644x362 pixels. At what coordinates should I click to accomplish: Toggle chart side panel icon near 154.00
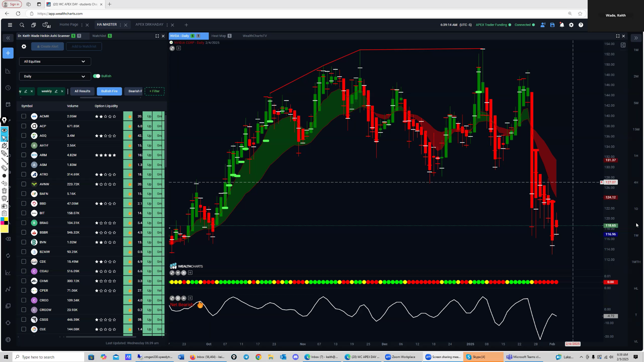pos(623,45)
